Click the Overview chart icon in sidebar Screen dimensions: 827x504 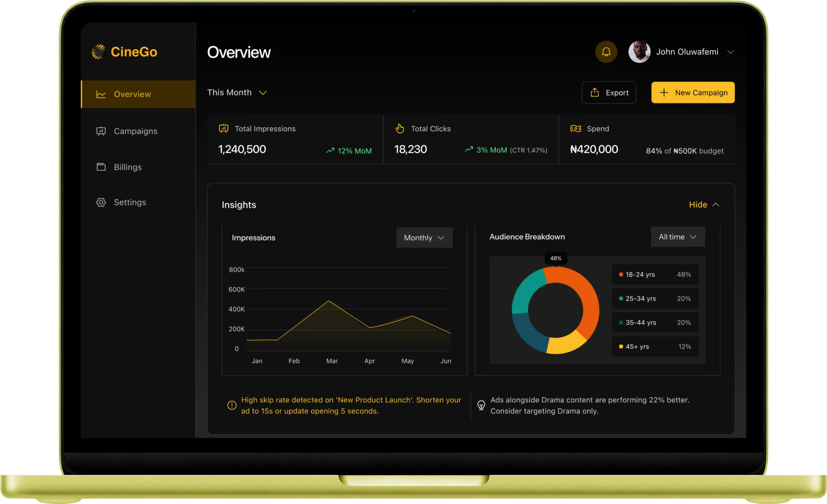[101, 94]
